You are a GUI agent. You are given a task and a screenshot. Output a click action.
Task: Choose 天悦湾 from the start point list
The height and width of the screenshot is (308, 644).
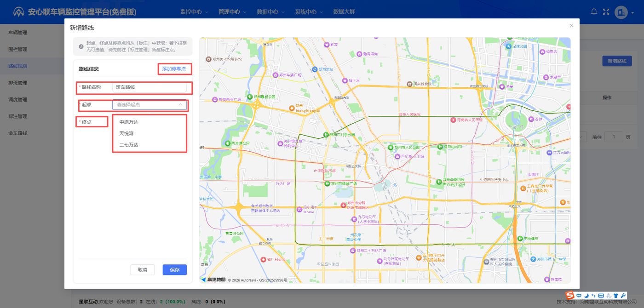(149, 133)
